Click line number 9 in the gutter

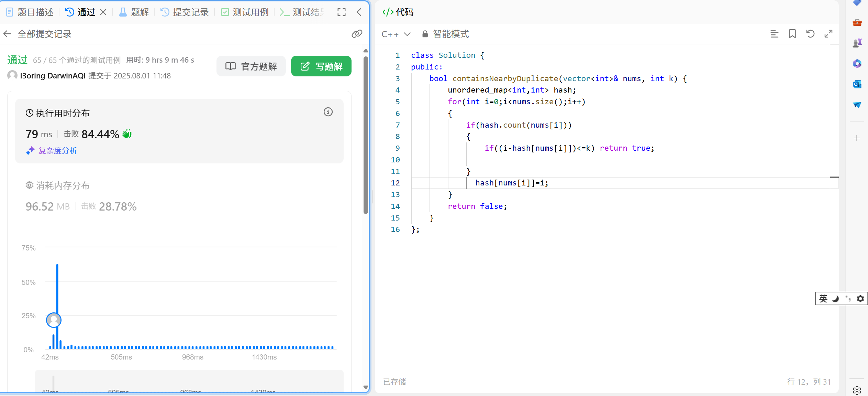[398, 148]
